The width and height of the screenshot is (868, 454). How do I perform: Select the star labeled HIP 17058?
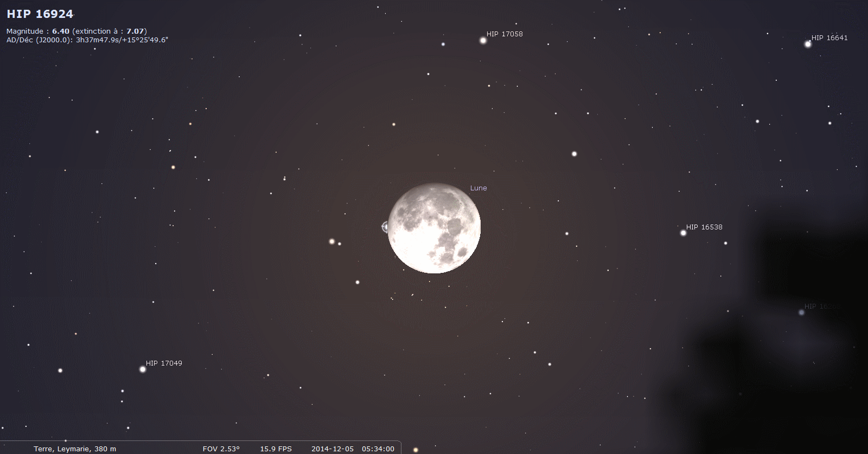(x=483, y=40)
